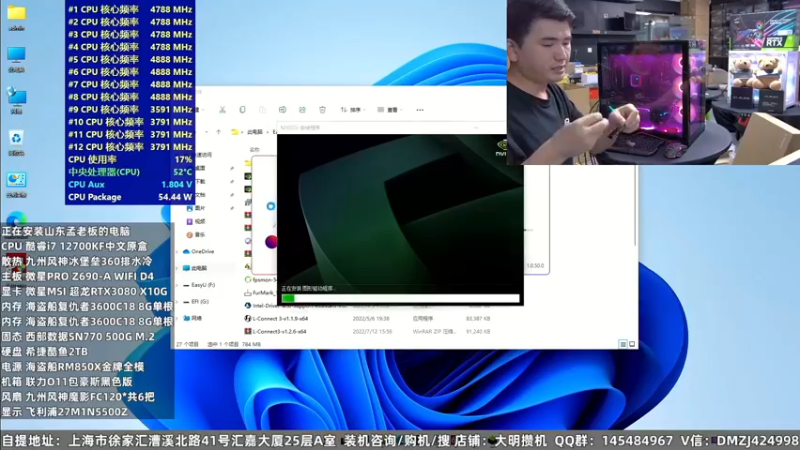This screenshot has width=800, height=450.
Task: Click the Up arrow in Explorer navigation
Action: click(218, 132)
